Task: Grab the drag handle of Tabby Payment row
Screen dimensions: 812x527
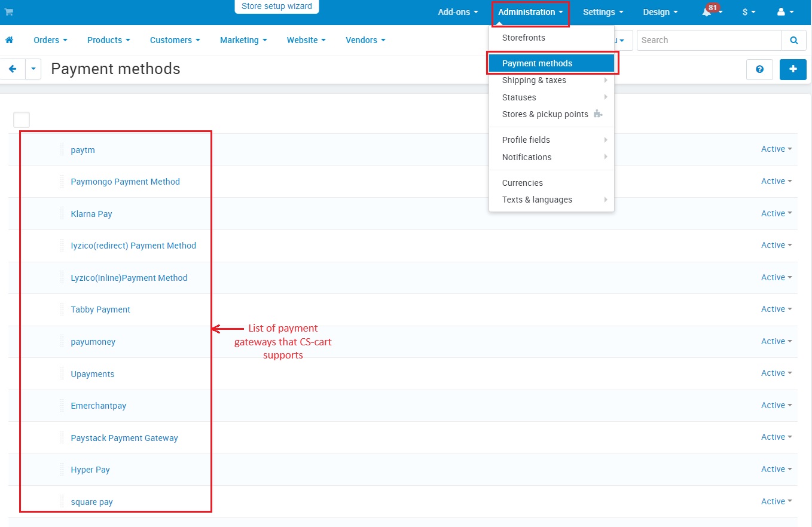Action: coord(62,309)
